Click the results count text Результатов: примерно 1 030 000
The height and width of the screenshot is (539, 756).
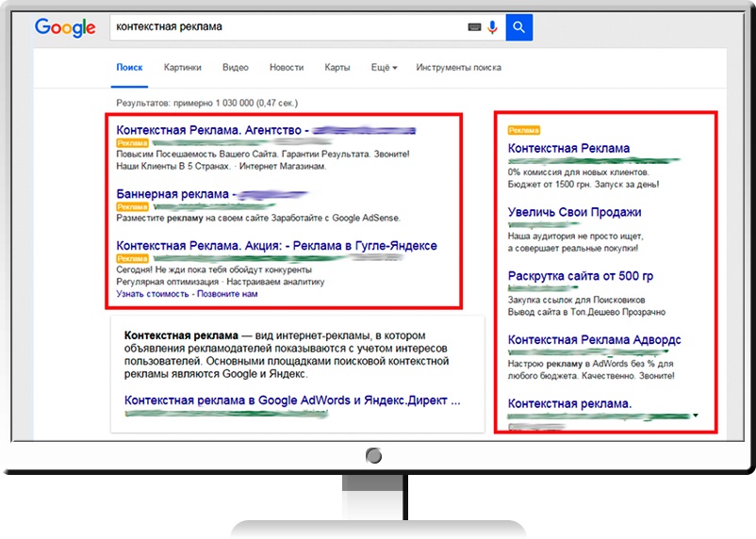[x=206, y=103]
